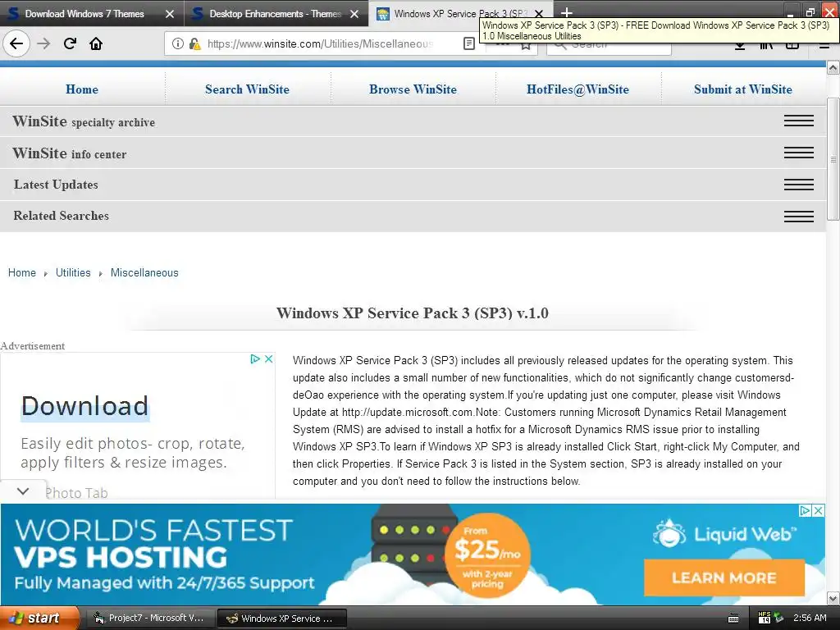Click the 2:56 AM clock
The height and width of the screenshot is (630, 840).
click(810, 618)
